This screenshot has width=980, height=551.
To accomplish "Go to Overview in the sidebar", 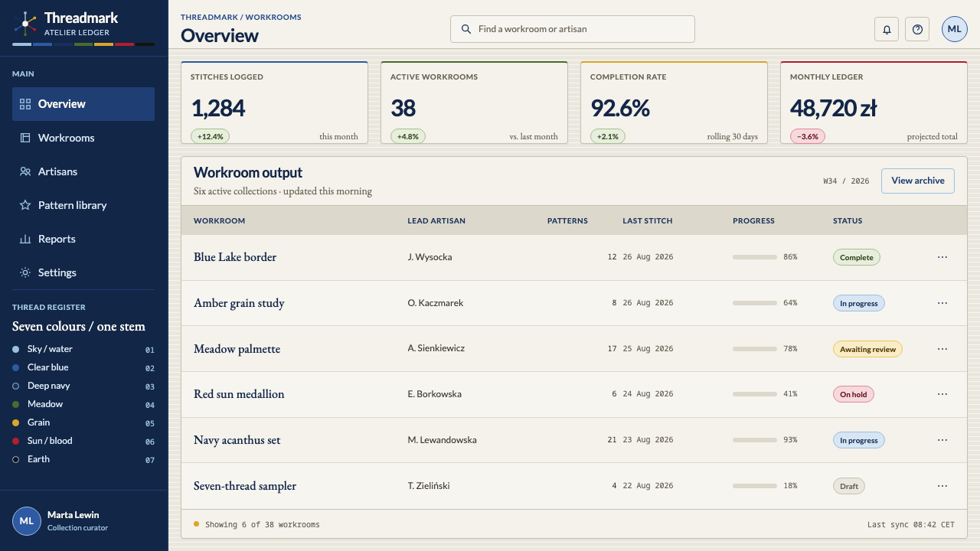I will point(83,104).
